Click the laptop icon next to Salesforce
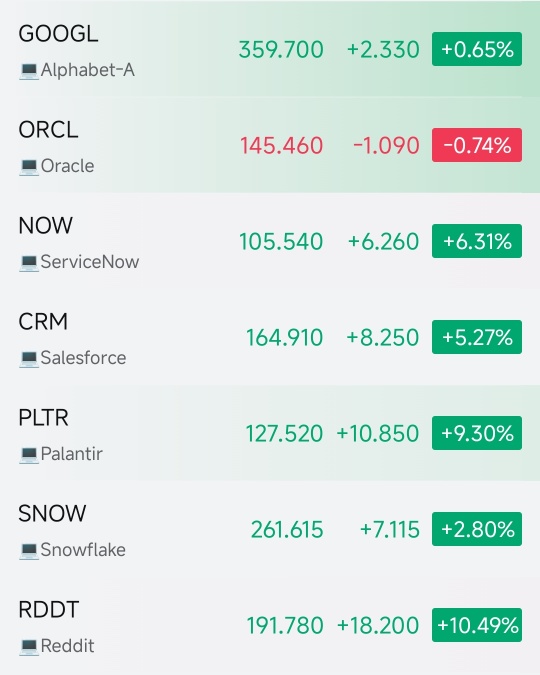 tap(29, 359)
